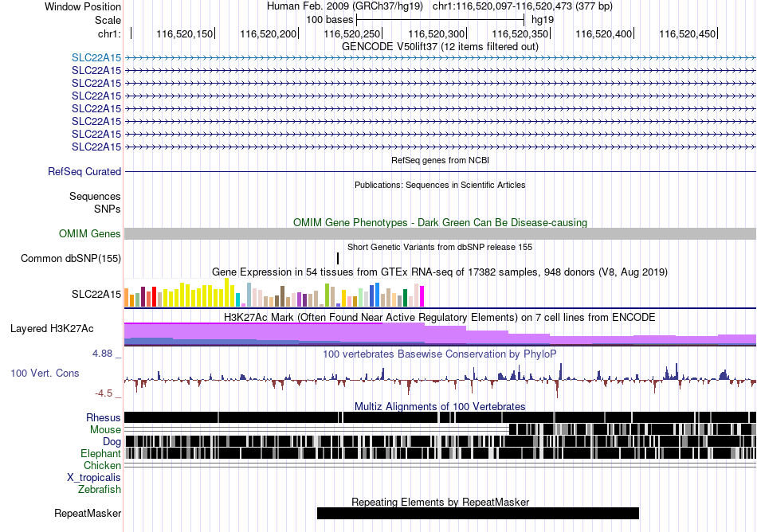This screenshot has height=532, width=757.
Task: Click the -4.5 PhyloP lower limit value
Action: coord(104,393)
